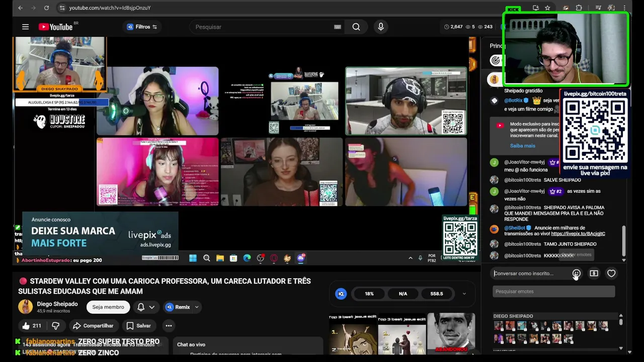Go back with the browser back arrow

coord(20,8)
